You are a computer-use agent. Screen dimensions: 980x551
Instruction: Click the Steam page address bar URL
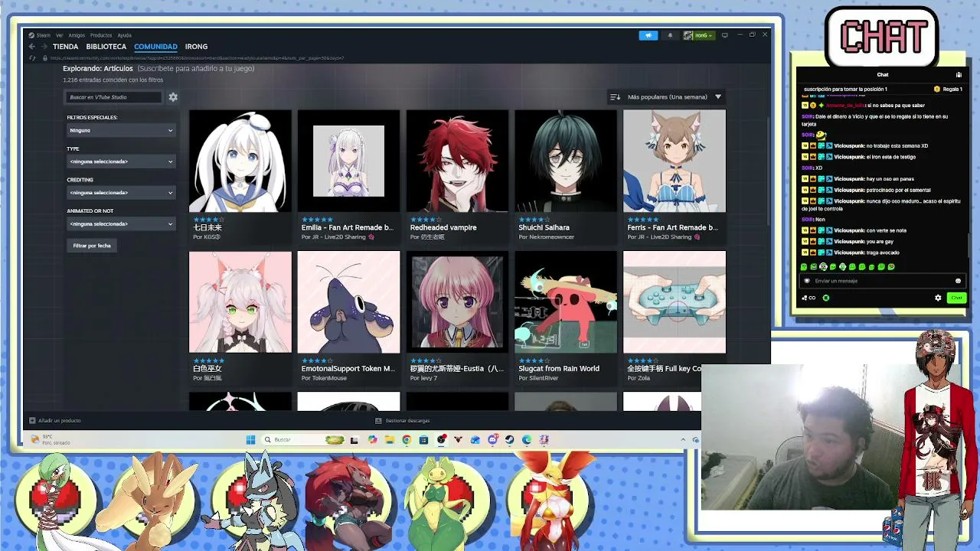pos(197,58)
